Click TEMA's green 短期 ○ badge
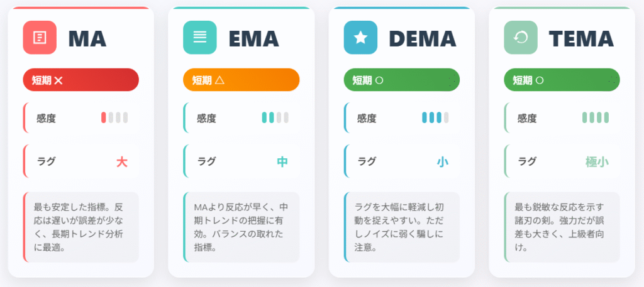This screenshot has width=644, height=287. [x=562, y=80]
